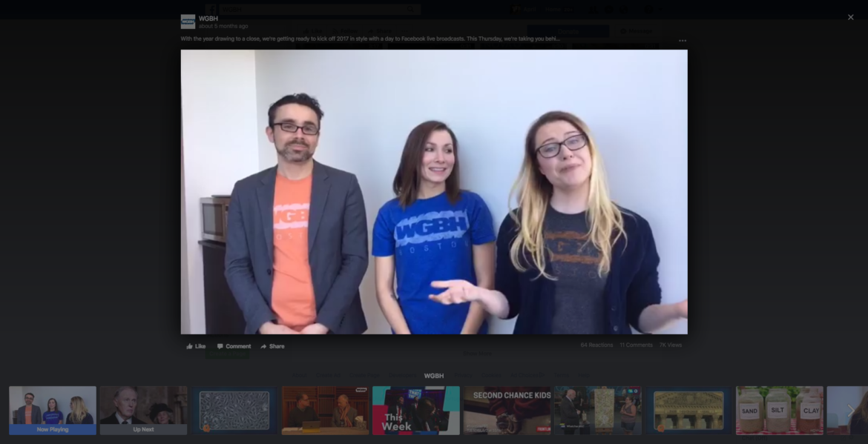Viewport: 868px width, 444px height.
Task: Open the three-dot post options menu
Action: point(683,41)
